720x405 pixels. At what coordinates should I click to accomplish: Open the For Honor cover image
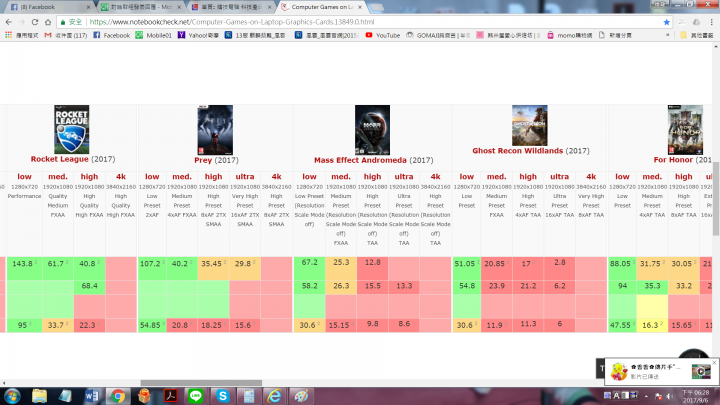(685, 130)
